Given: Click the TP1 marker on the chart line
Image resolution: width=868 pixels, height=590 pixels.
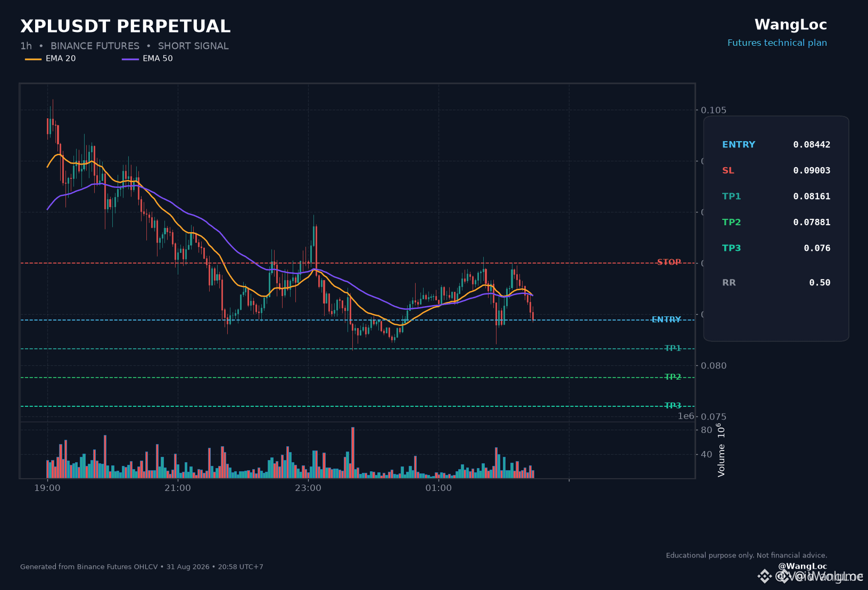Looking at the screenshot, I should [x=673, y=349].
